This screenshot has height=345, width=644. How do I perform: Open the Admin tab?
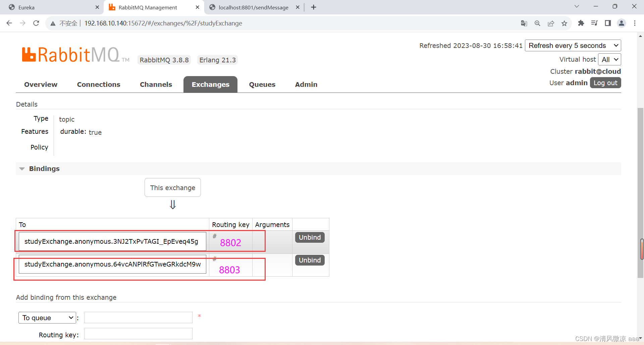coord(306,84)
